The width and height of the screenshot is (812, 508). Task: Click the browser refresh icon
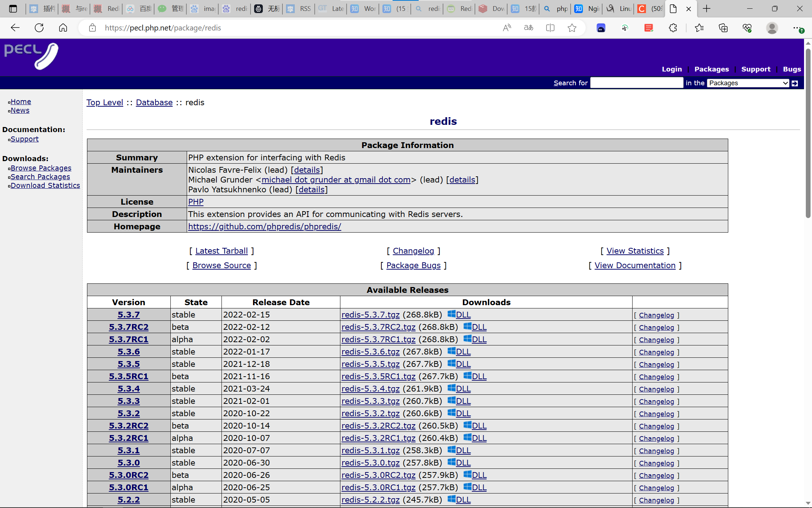(x=39, y=28)
